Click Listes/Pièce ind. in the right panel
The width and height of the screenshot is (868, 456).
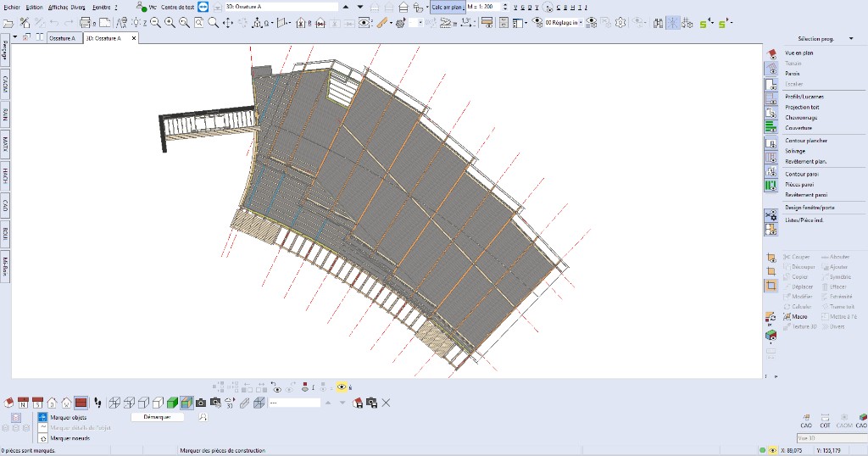point(804,220)
